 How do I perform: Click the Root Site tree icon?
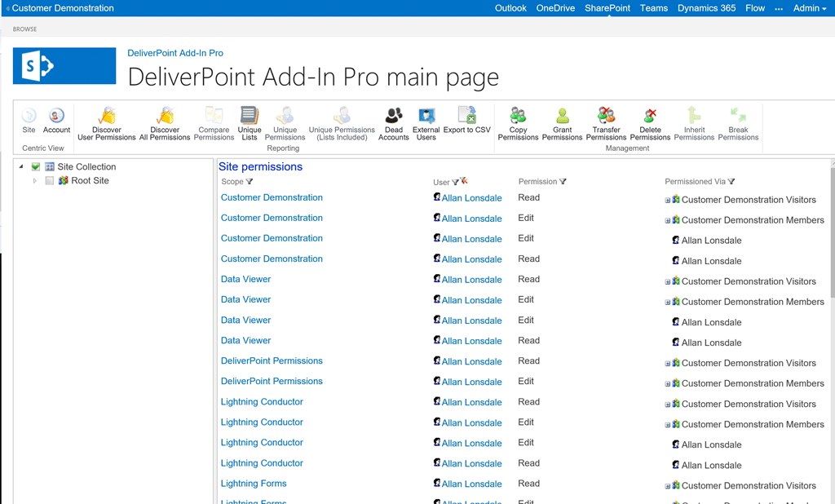click(64, 180)
